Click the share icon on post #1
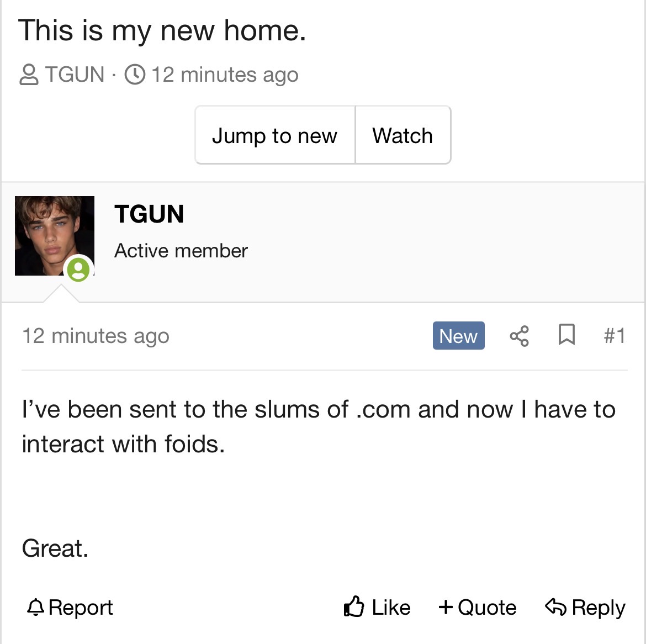 click(x=519, y=336)
